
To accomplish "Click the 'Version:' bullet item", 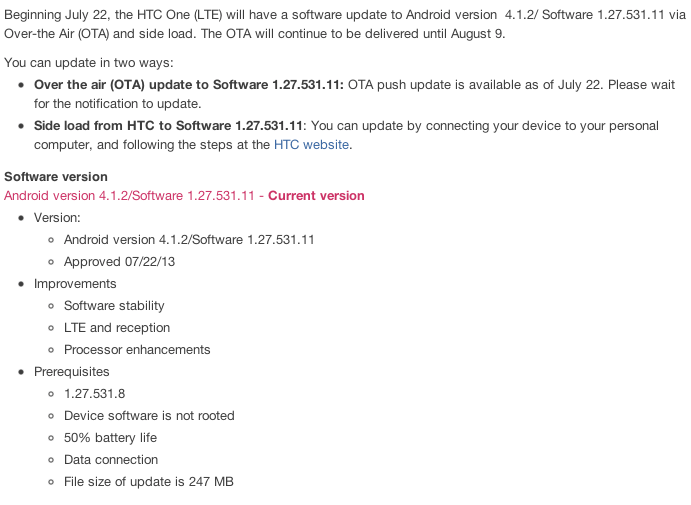I will point(57,218).
